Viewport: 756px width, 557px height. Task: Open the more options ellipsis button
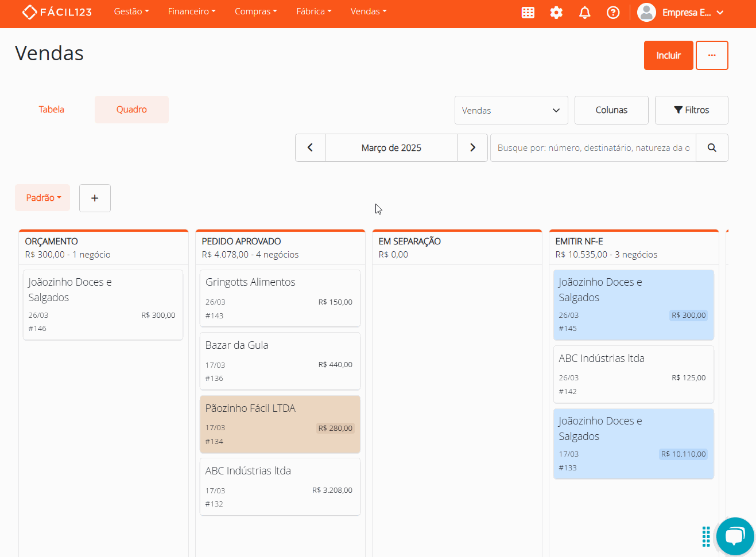(712, 56)
